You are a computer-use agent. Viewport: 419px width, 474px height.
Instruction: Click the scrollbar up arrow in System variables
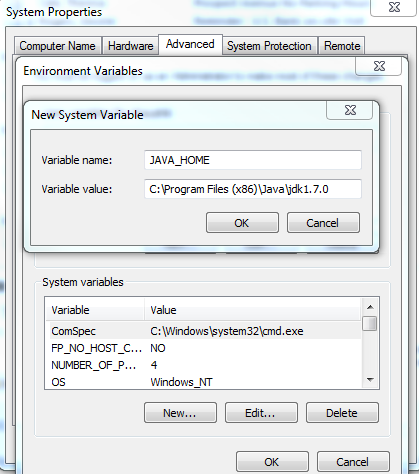click(370, 307)
